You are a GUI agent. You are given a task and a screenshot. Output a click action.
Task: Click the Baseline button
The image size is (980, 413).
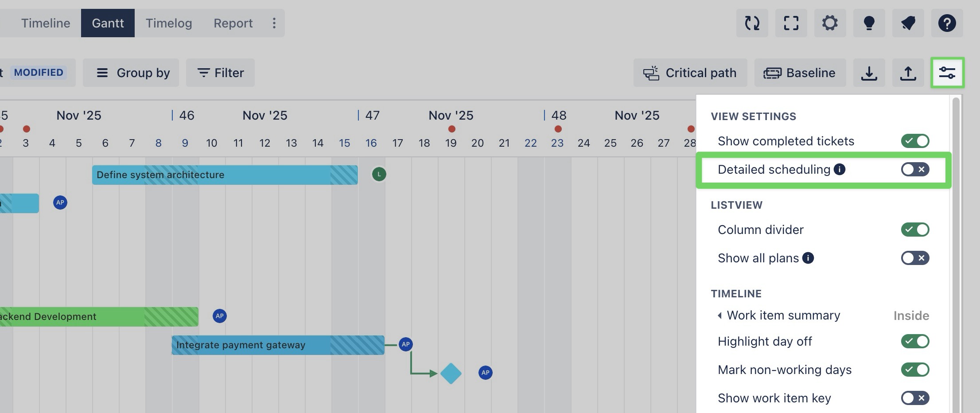coord(800,73)
